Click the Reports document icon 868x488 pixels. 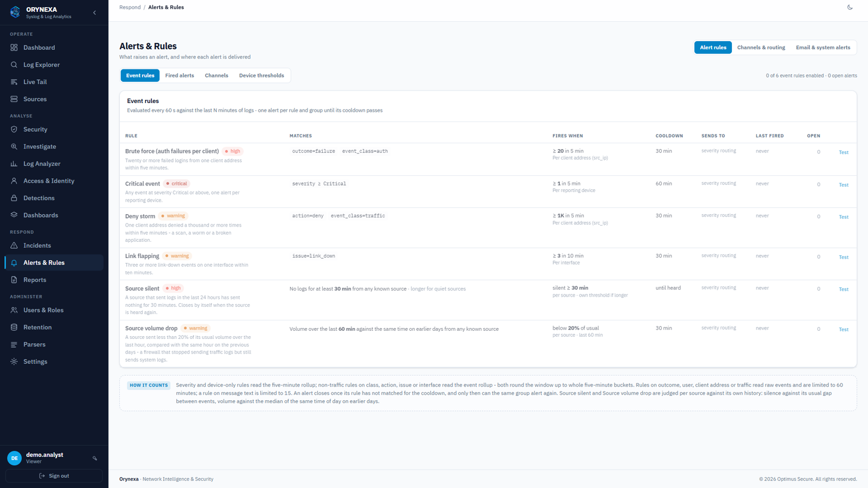[14, 280]
